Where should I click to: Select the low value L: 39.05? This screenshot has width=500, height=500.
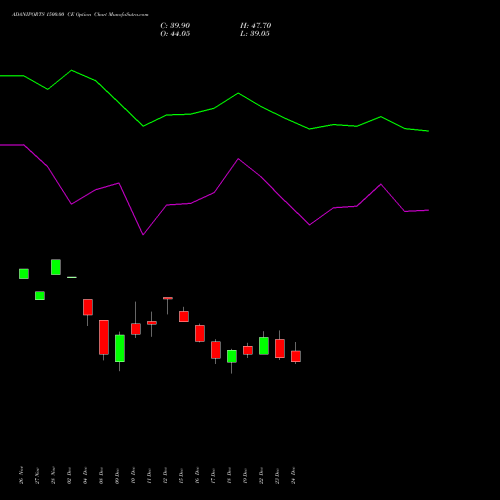point(255,34)
